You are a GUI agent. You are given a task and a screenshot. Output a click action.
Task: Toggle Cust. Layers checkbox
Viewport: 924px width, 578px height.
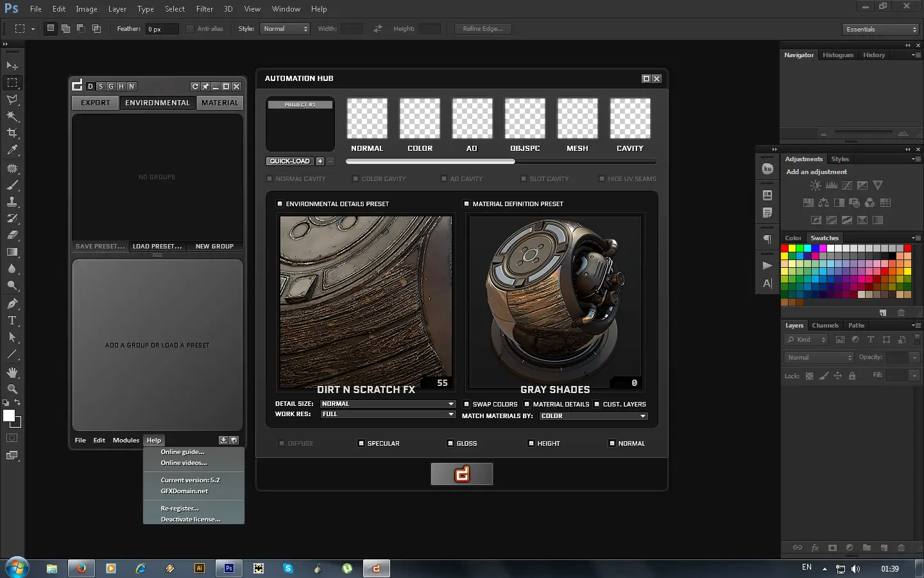pyautogui.click(x=597, y=405)
